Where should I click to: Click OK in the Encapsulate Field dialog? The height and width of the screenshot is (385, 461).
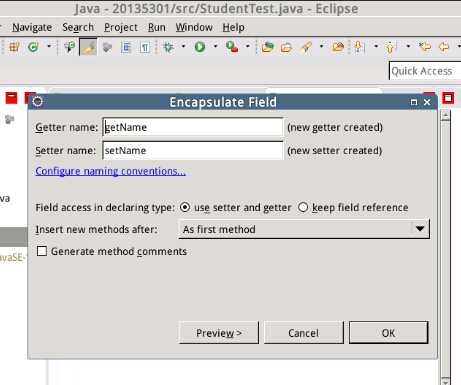(x=388, y=333)
